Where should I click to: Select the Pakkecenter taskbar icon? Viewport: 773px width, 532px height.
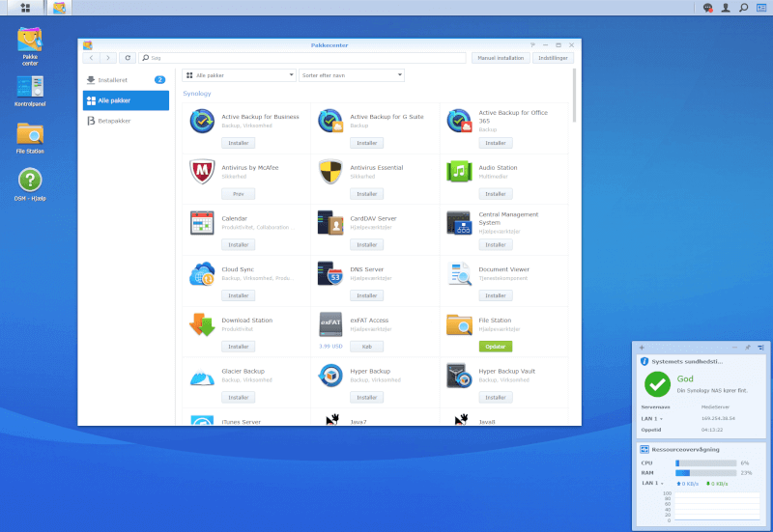pyautogui.click(x=59, y=8)
